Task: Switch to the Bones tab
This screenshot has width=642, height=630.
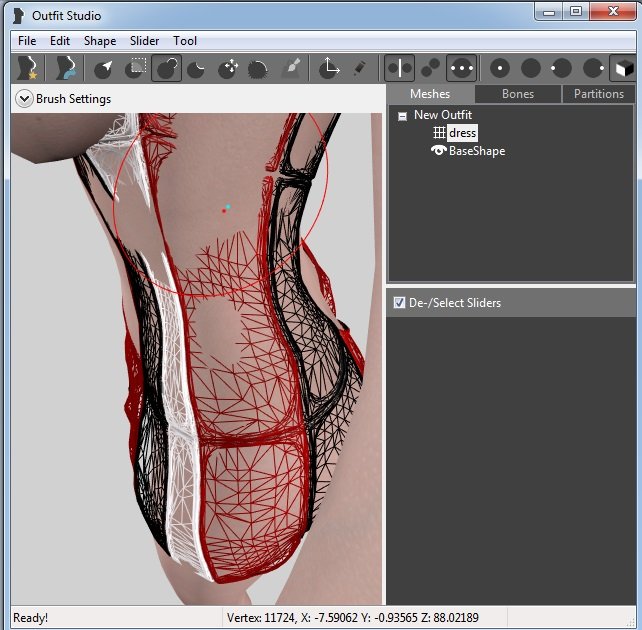Action: coord(517,94)
